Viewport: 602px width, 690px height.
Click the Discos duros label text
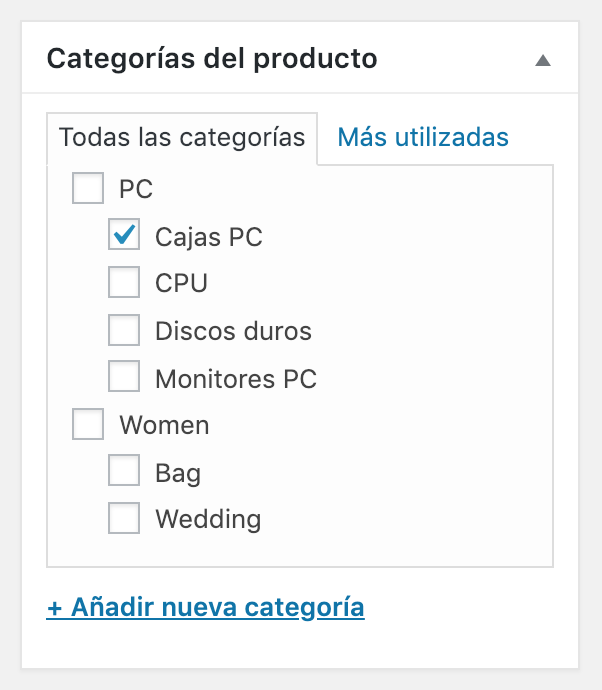[233, 331]
